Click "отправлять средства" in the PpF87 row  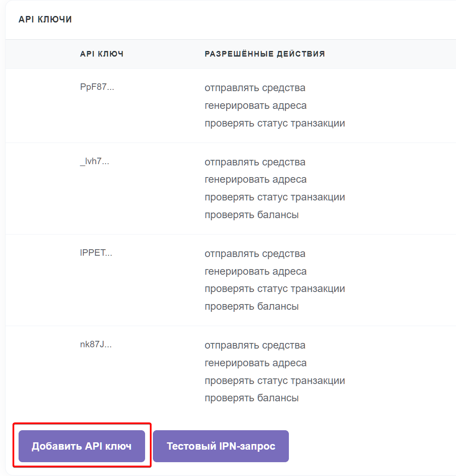(x=255, y=88)
